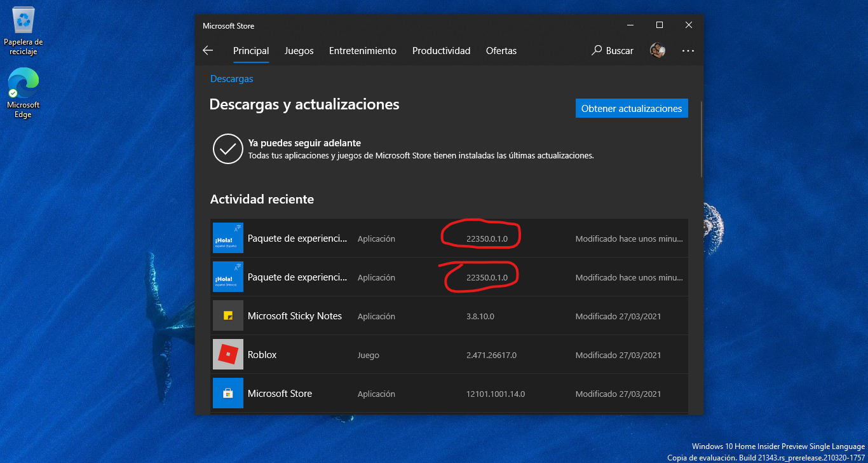Switch to the Principal tab
868x463 pixels.
(x=251, y=51)
